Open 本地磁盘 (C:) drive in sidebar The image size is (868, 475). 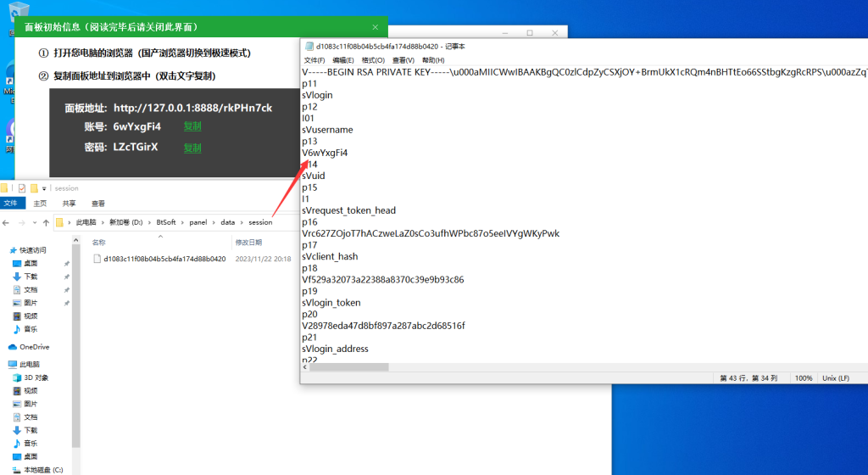pos(42,469)
